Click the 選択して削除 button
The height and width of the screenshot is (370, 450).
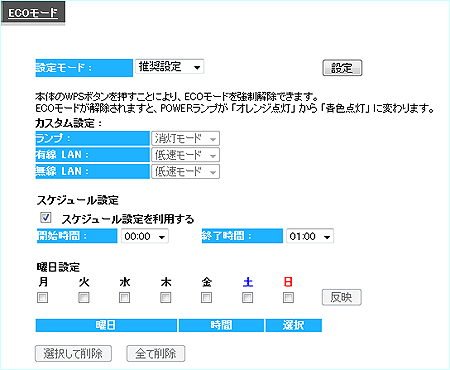click(73, 354)
